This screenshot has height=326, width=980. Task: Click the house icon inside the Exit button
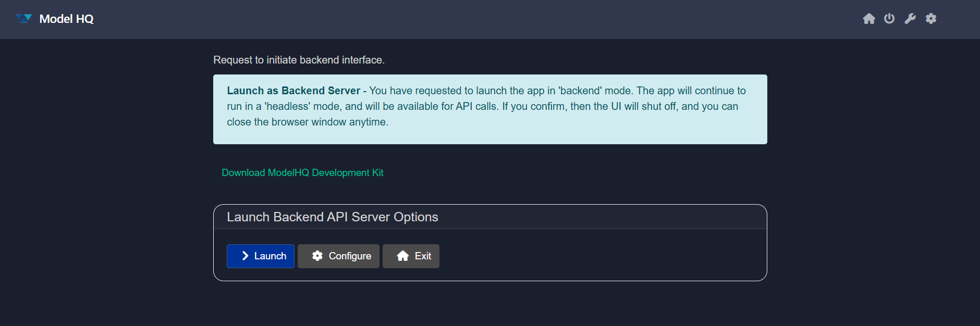coord(402,256)
